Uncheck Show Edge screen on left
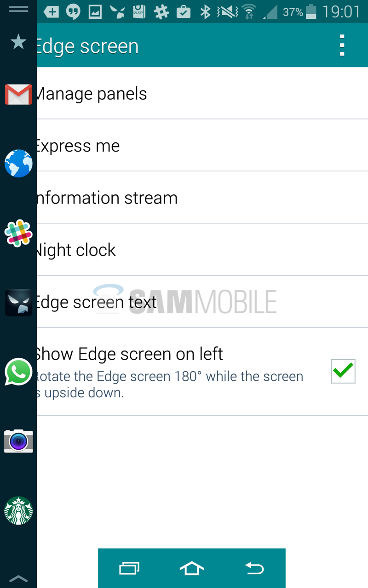 pos(343,371)
